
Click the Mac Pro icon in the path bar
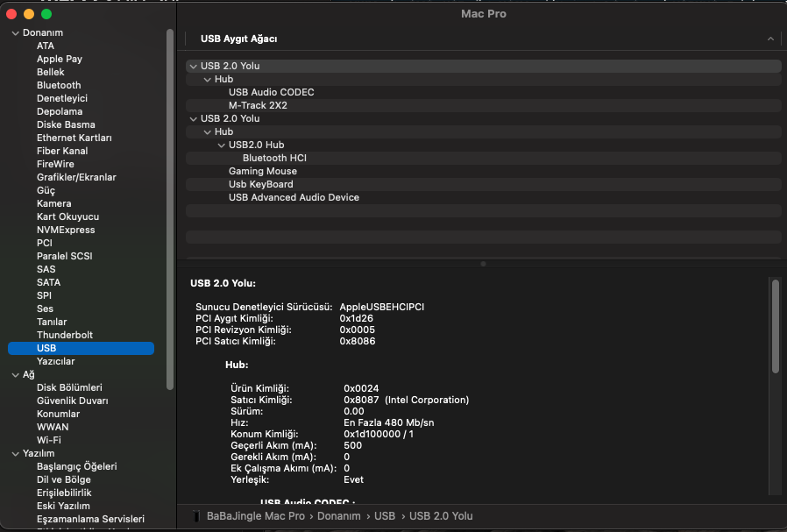tap(196, 516)
